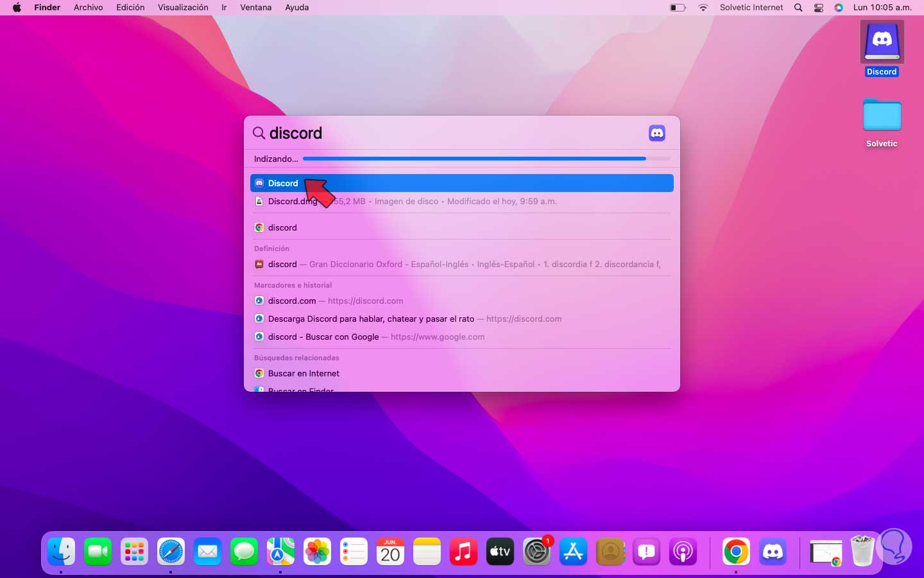Image resolution: width=924 pixels, height=578 pixels.
Task: Open Control Center in menu bar
Action: 818,8
